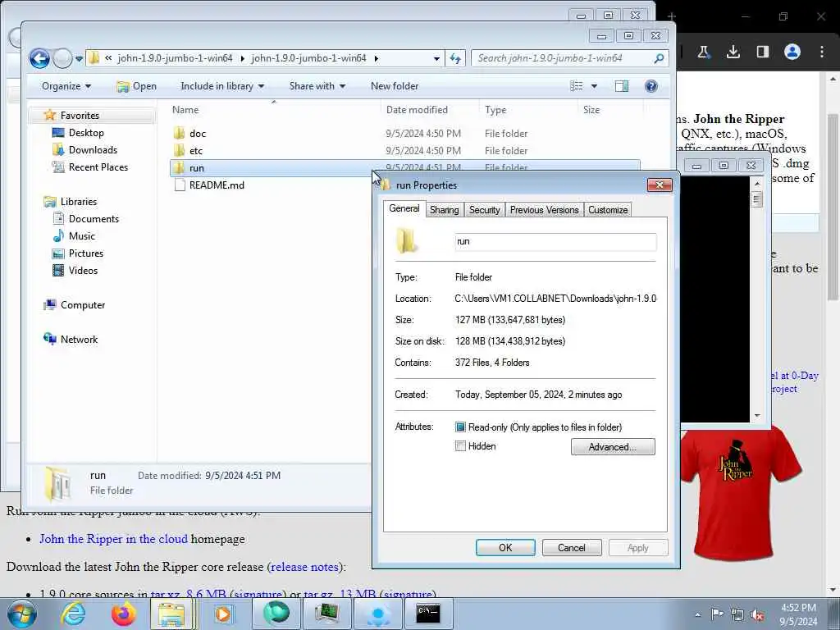Open the release notes link

tap(305, 567)
